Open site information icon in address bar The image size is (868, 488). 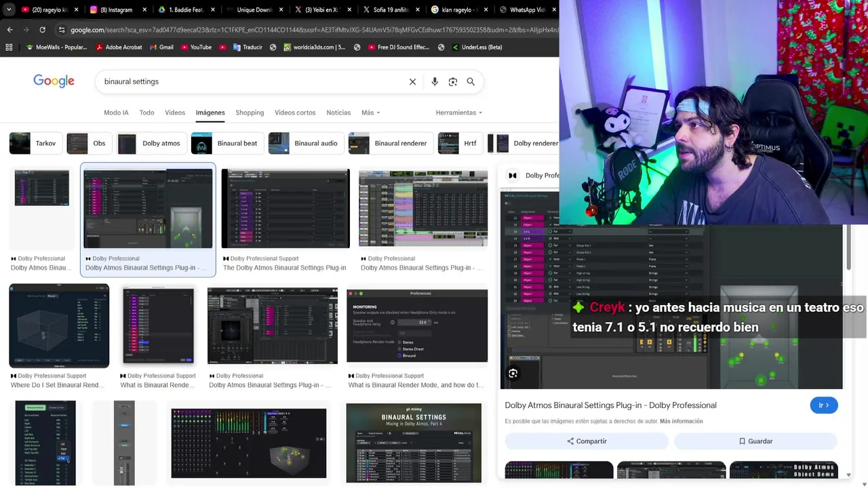click(x=62, y=30)
